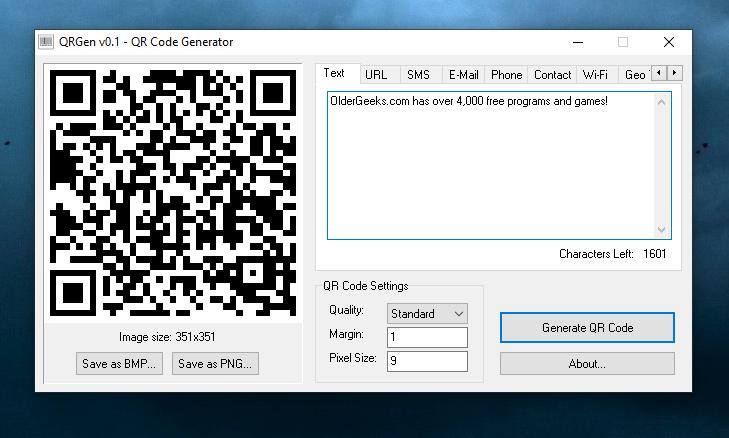Click the tab strip left scroll arrow
Viewport: 729px width, 438px height.
click(659, 73)
